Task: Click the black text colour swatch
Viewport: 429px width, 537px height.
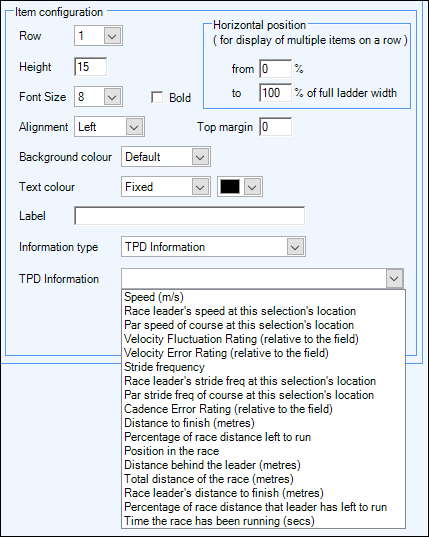Action: (230, 187)
